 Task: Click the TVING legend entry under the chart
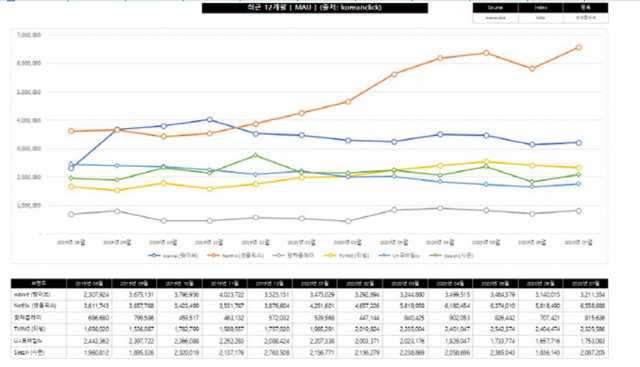[x=347, y=256]
